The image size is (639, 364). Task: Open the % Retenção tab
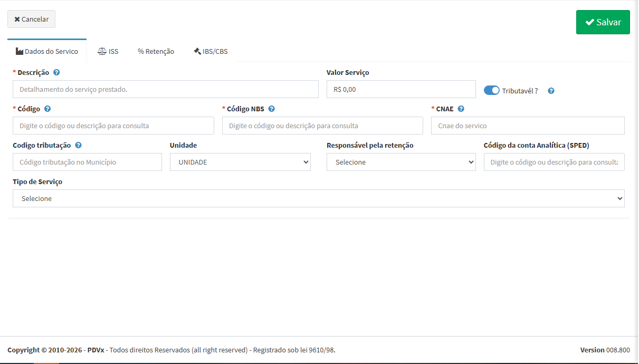[156, 51]
